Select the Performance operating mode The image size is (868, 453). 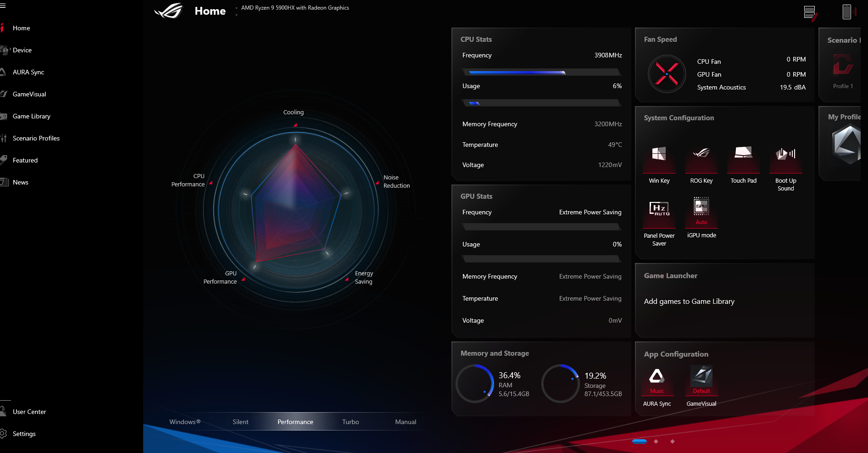coord(295,422)
